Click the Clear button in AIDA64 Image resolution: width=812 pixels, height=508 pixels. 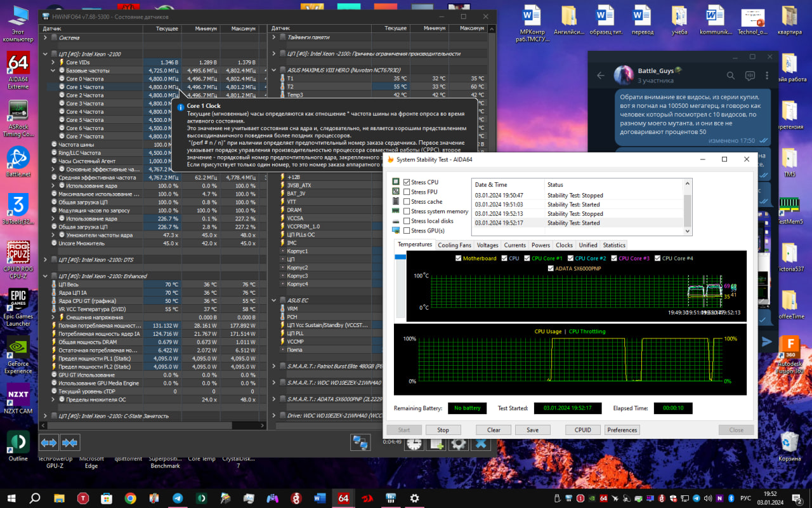[494, 430]
